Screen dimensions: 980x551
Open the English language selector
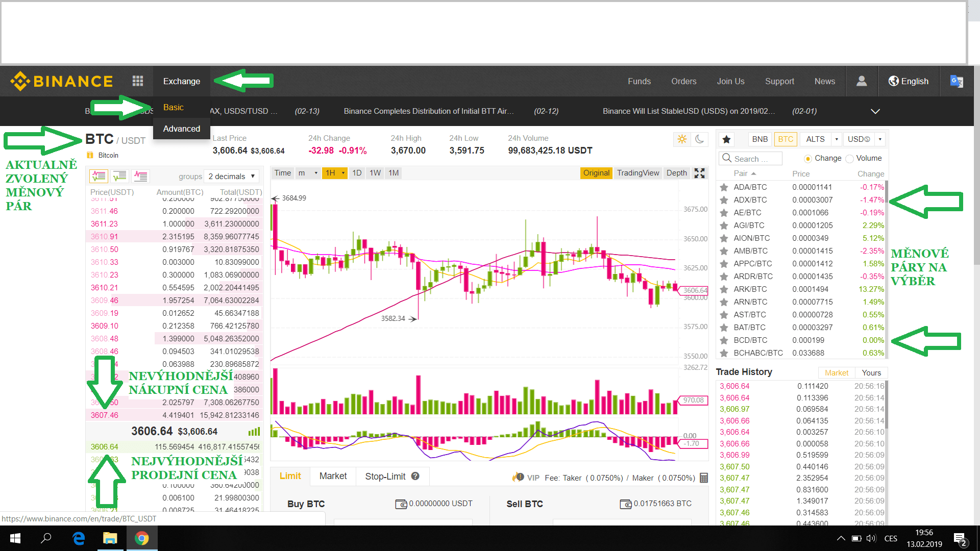click(x=909, y=81)
